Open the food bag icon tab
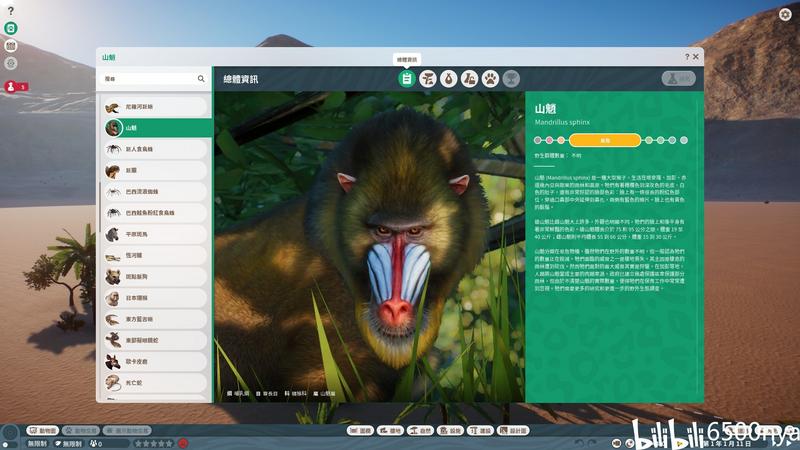800x450 pixels. click(x=448, y=79)
